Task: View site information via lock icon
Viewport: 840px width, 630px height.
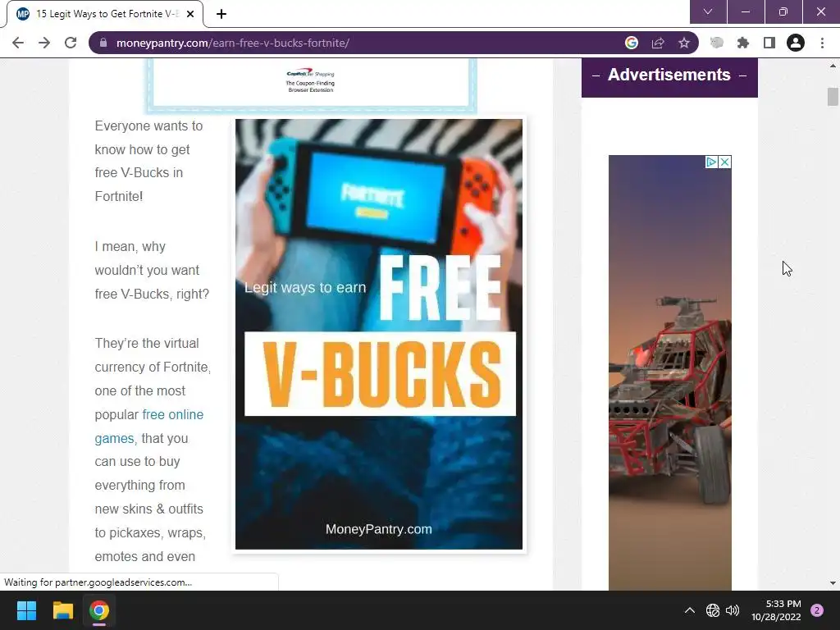Action: click(x=104, y=43)
